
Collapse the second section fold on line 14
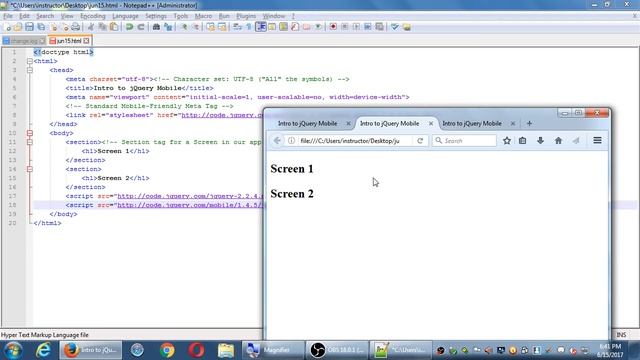(x=30, y=169)
